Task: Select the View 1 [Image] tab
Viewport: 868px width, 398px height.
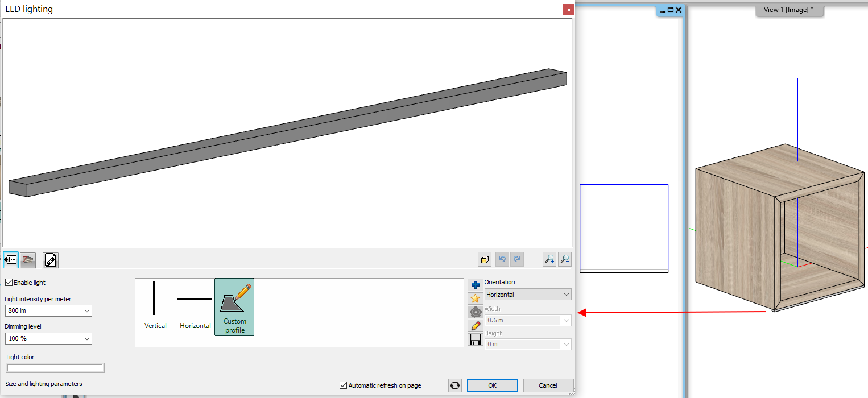Action: pyautogui.click(x=788, y=10)
